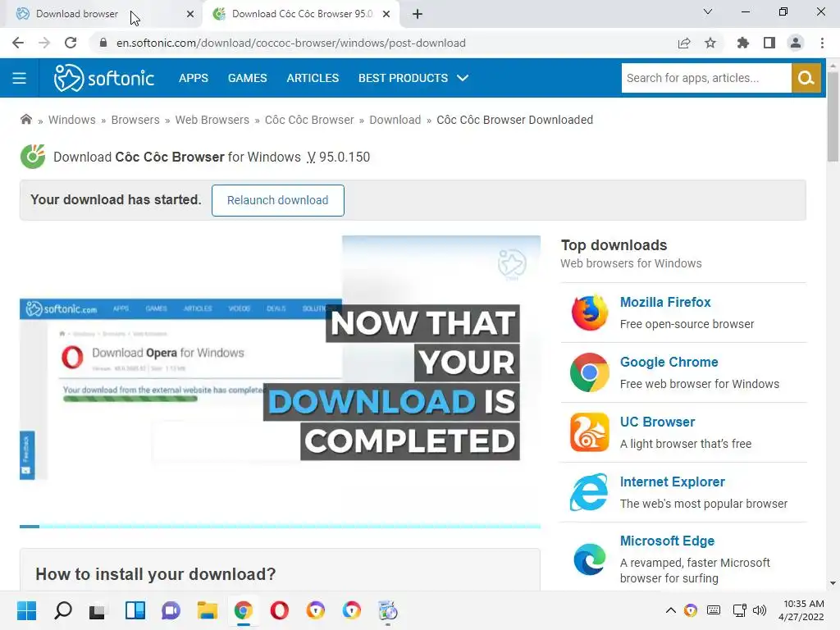The height and width of the screenshot is (630, 840).
Task: Open the Internet Explorer link
Action: (673, 482)
